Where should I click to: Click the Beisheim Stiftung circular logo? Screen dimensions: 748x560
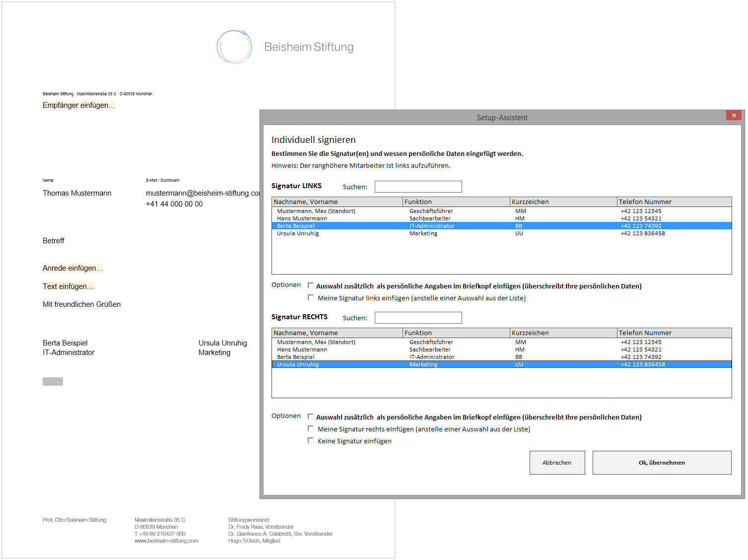[234, 47]
